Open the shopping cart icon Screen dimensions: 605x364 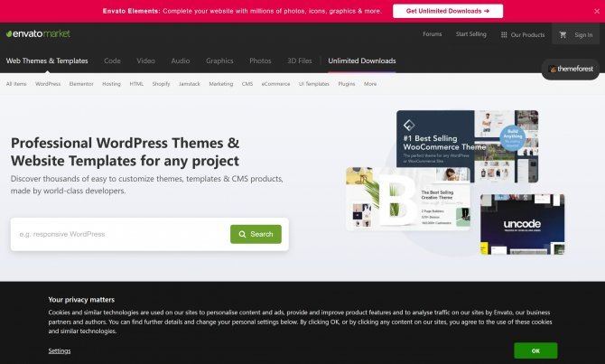click(563, 34)
